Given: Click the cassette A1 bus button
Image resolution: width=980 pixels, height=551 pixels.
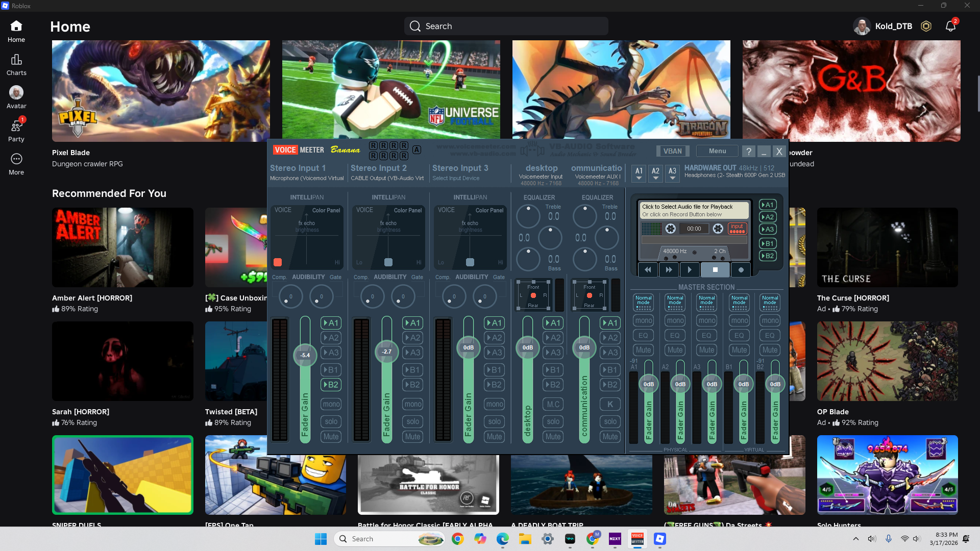Looking at the screenshot, I should pyautogui.click(x=768, y=205).
